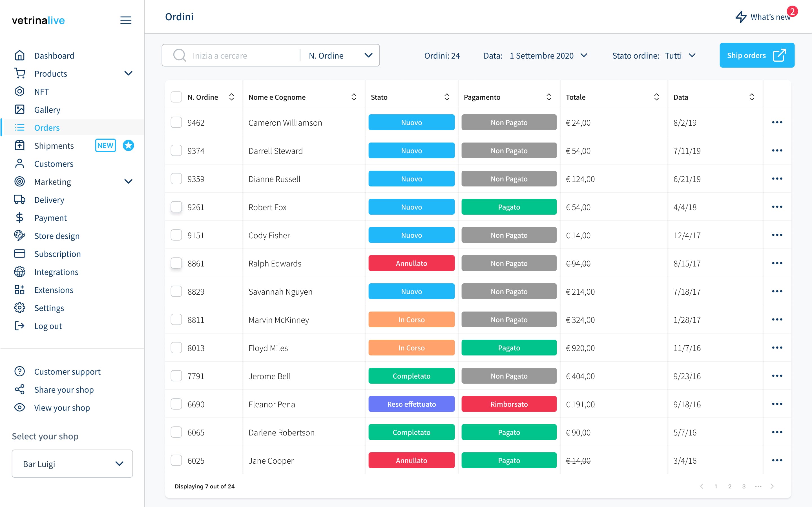812x507 pixels.
Task: Open the Bar Luigi shop selector
Action: point(72,464)
